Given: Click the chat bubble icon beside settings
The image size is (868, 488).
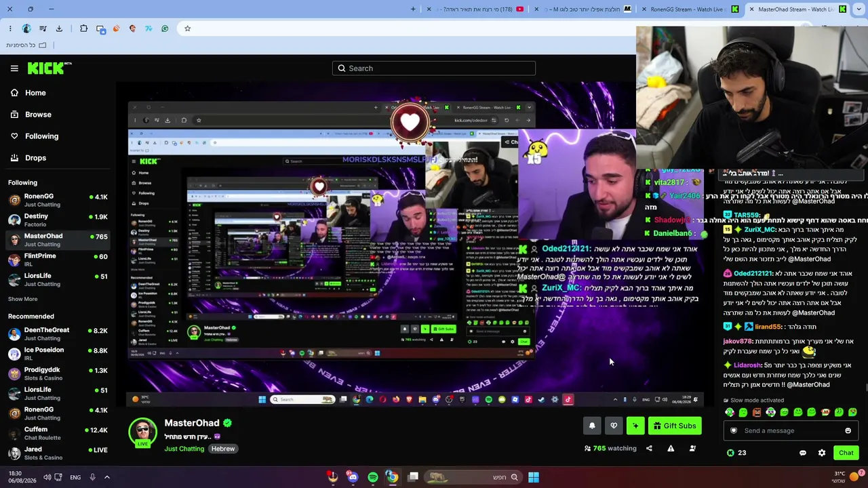Looking at the screenshot, I should pyautogui.click(x=803, y=453).
